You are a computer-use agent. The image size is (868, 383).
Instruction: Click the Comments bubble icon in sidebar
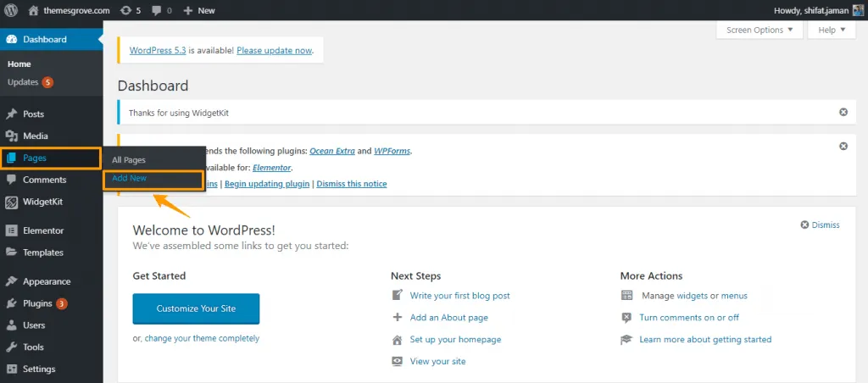(x=12, y=180)
